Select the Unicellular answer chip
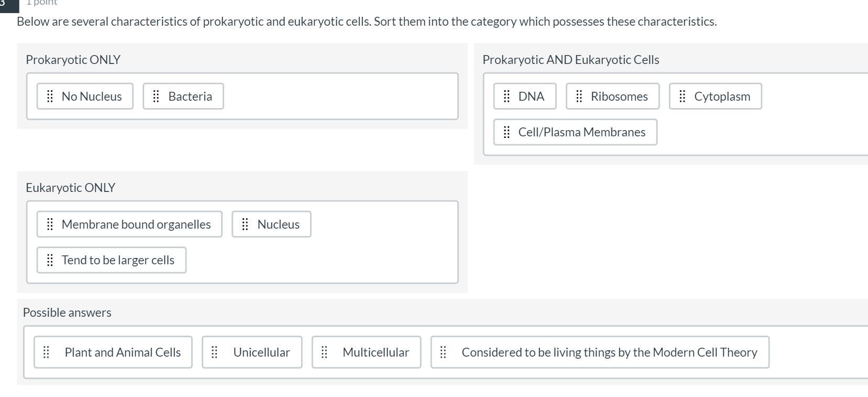Screen dimensions: 868x397 tap(261, 352)
